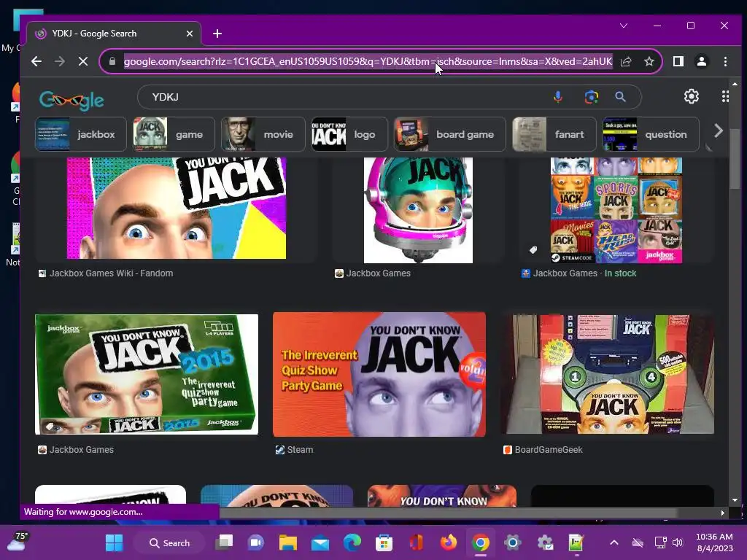Go back to the previous page
Screen dimensions: 747x560
click(36, 61)
